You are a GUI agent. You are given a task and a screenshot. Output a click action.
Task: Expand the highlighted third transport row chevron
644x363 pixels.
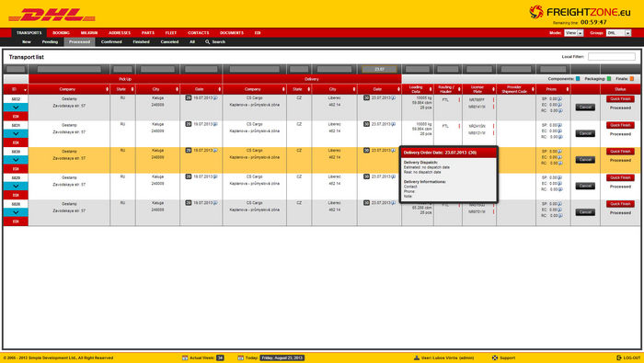16,160
